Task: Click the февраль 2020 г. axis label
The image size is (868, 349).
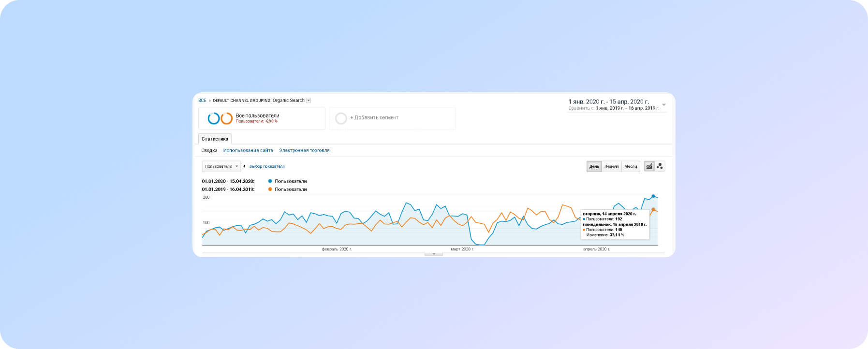Action: [x=337, y=249]
